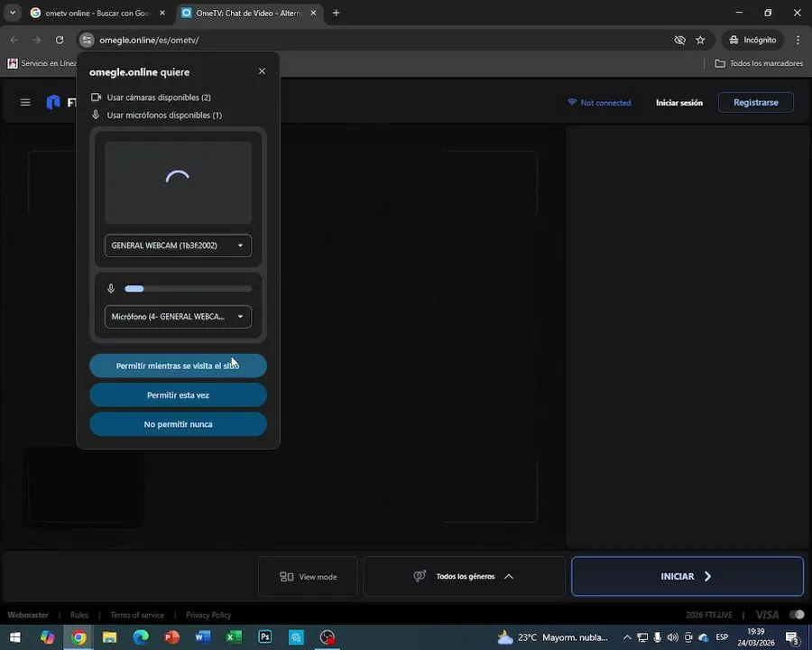Open Microsoft Edge from the taskbar
The height and width of the screenshot is (650, 812).
(x=141, y=637)
